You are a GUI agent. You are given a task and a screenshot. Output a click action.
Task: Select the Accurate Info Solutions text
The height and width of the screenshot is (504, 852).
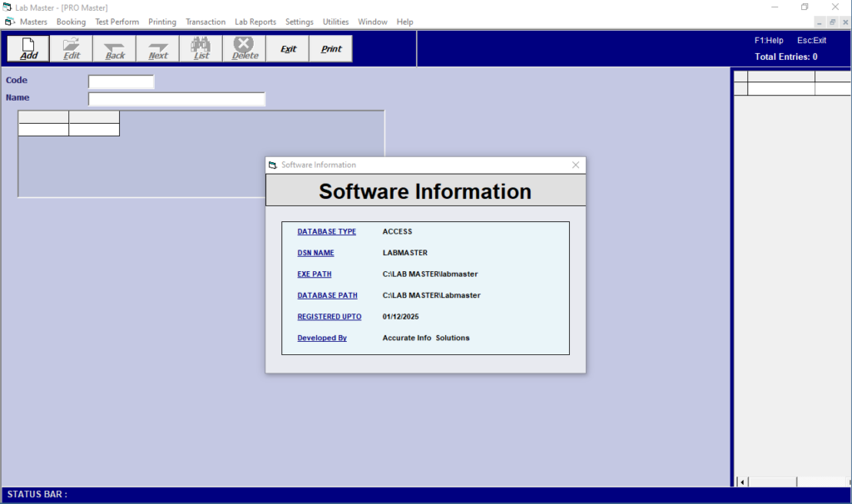point(426,338)
